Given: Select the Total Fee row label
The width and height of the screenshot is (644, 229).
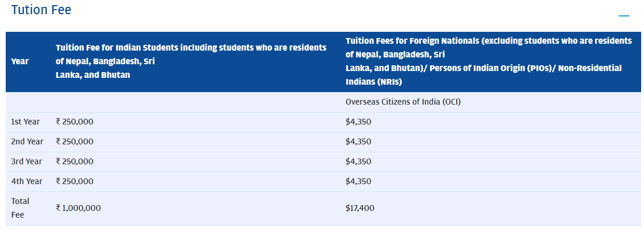Looking at the screenshot, I should click(20, 208).
